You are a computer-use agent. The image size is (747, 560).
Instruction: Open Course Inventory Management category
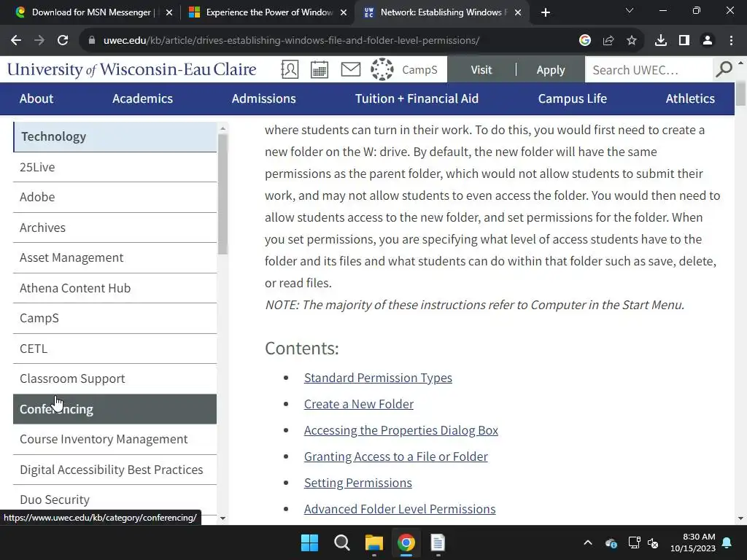pos(115,439)
